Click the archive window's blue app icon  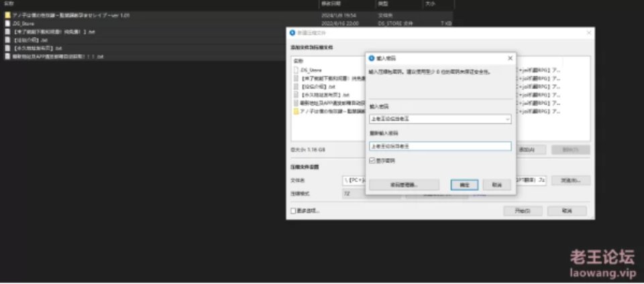point(292,33)
